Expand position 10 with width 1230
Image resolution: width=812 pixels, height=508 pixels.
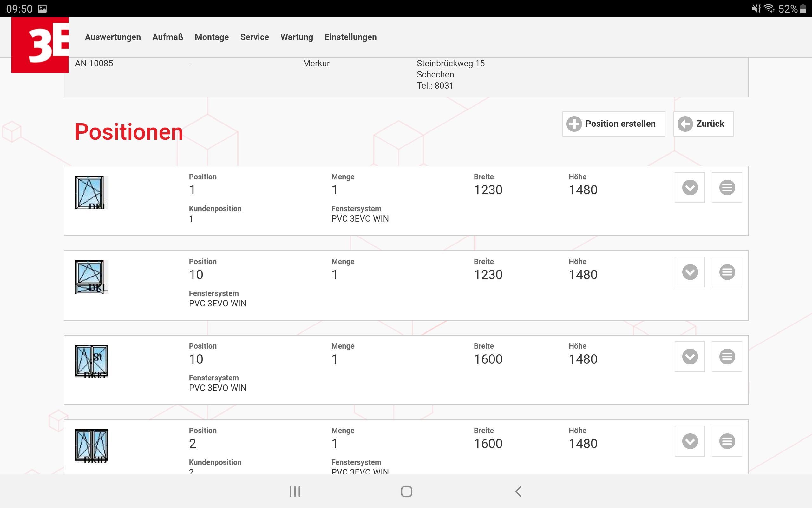(690, 272)
